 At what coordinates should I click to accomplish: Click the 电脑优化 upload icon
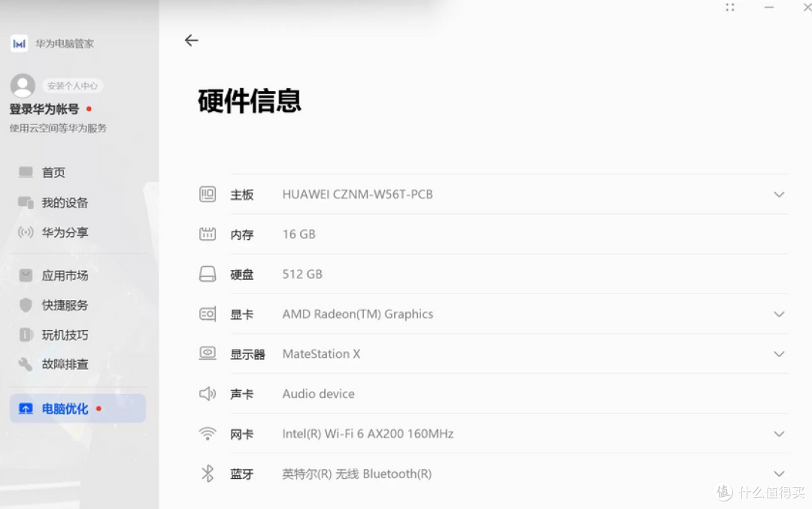pos(26,408)
